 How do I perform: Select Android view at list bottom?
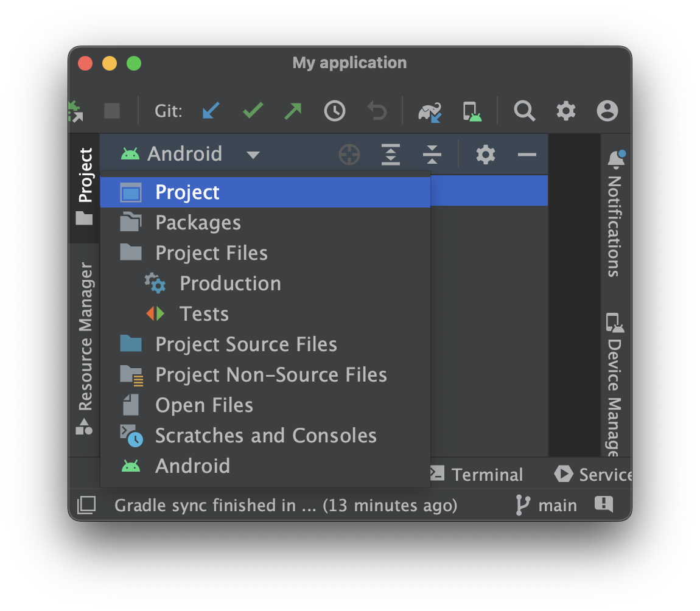[265, 466]
